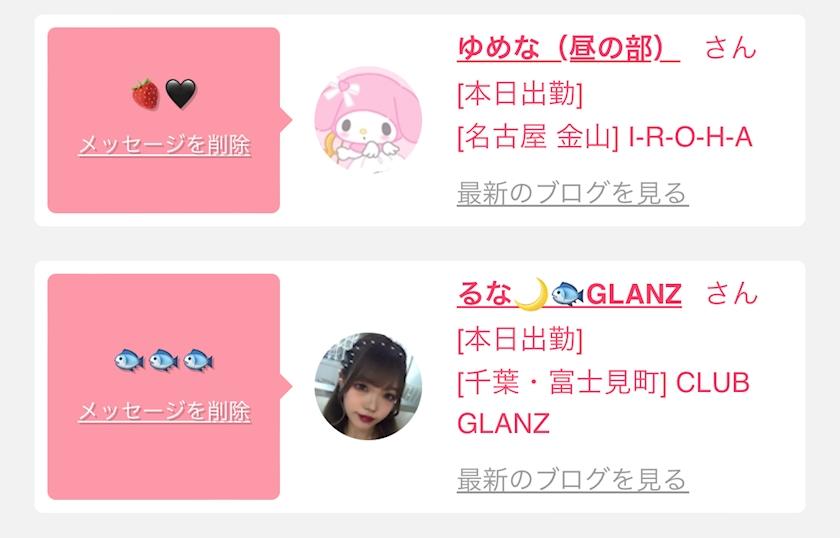Click the middle fish emoji in message
Screen dimensions: 840x538
point(164,360)
